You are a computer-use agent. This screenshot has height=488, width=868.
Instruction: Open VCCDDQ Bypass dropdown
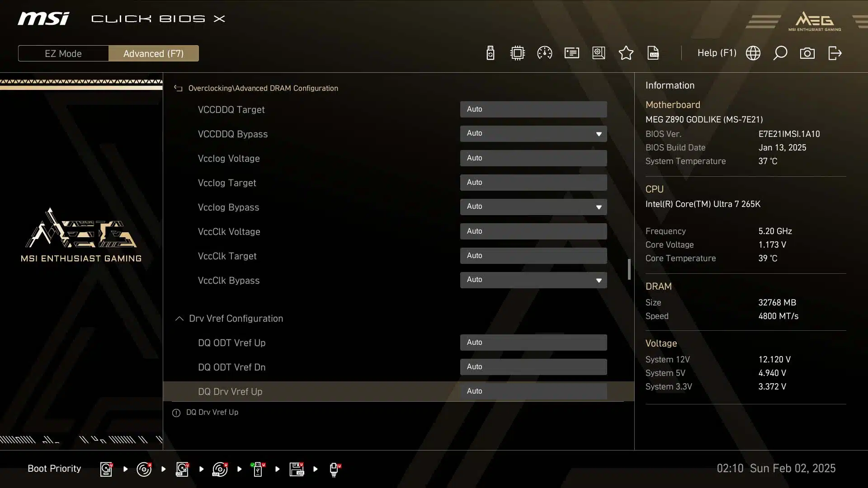click(x=533, y=134)
